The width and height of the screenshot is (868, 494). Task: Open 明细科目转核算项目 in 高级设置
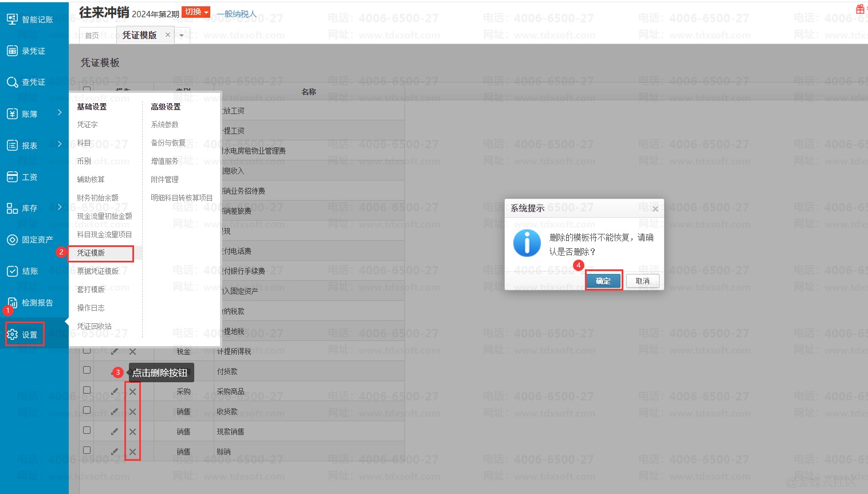point(182,198)
